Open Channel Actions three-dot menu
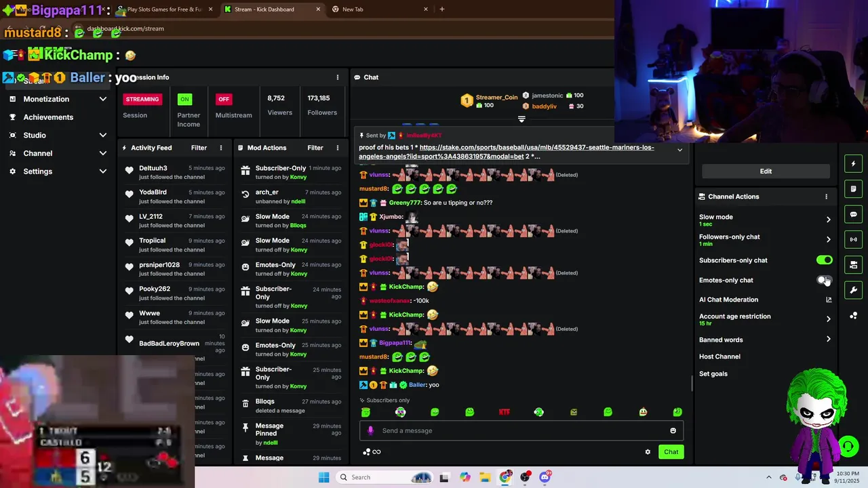The width and height of the screenshot is (868, 488). tap(826, 197)
